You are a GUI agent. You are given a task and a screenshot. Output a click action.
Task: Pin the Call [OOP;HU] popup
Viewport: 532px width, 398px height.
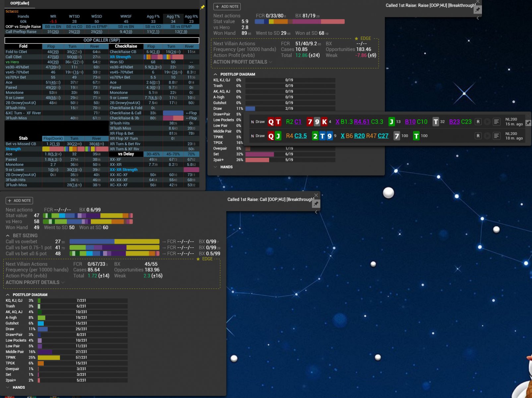click(x=316, y=204)
